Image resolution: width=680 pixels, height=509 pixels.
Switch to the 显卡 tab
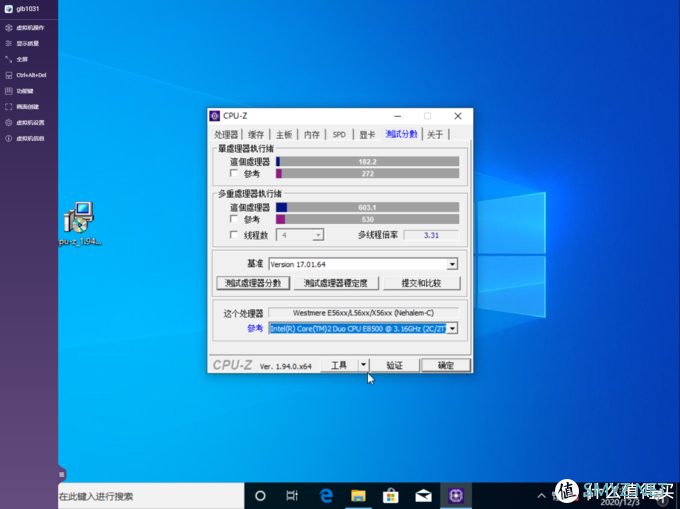(x=367, y=134)
